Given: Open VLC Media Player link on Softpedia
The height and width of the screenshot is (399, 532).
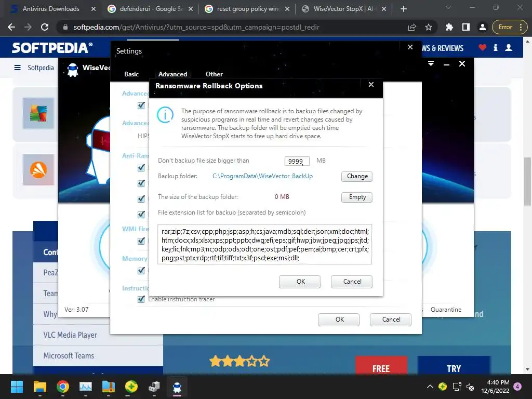Looking at the screenshot, I should (x=70, y=335).
